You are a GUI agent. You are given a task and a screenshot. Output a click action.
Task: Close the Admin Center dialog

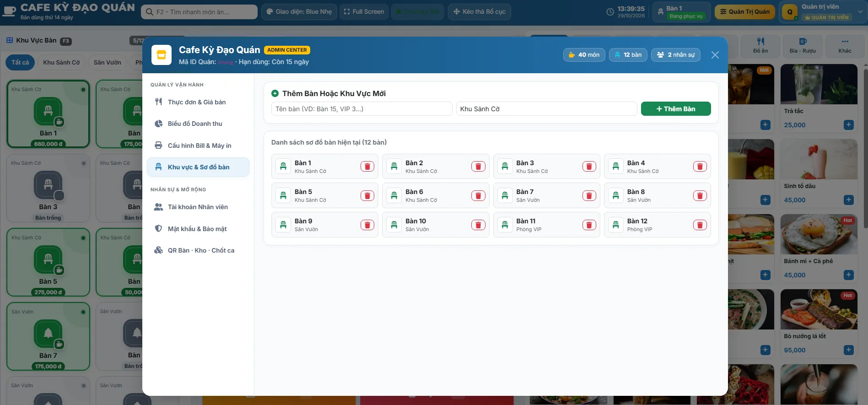(x=715, y=55)
